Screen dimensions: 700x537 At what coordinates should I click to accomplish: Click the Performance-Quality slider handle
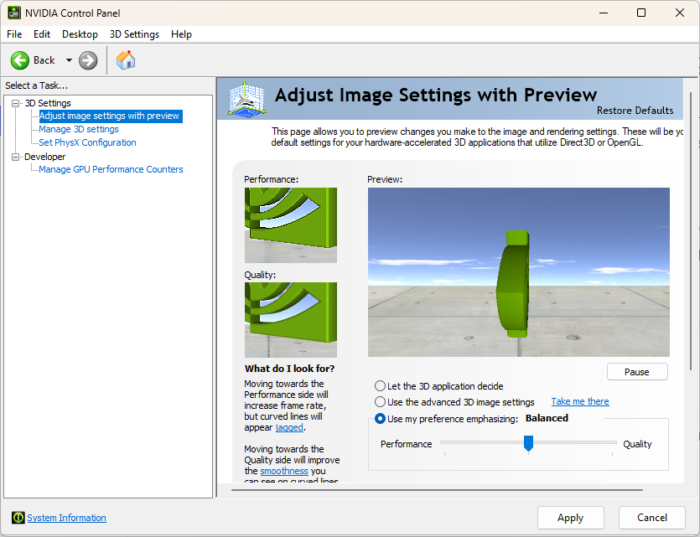pos(528,443)
